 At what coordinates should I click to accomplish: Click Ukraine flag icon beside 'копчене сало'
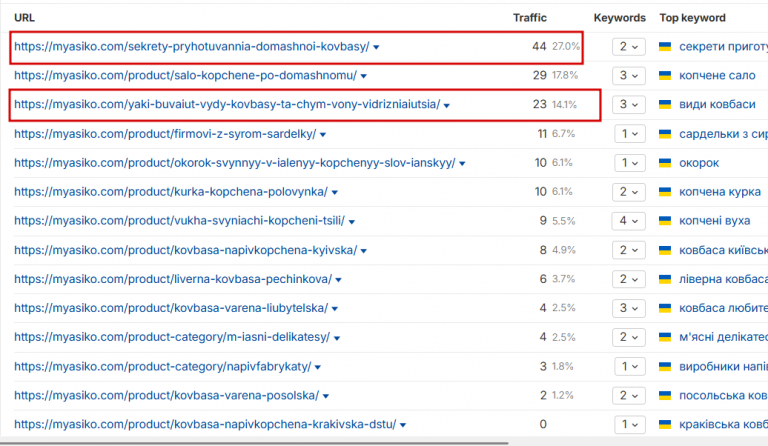point(665,75)
